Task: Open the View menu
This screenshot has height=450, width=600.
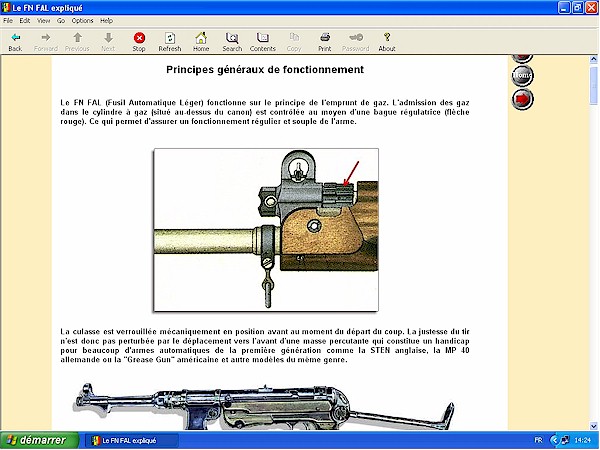Action: [44, 21]
